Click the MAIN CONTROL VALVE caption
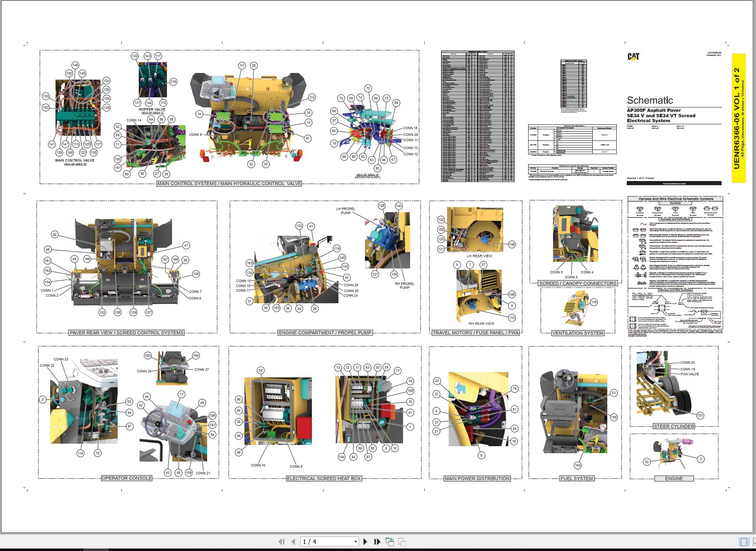 coord(75,160)
